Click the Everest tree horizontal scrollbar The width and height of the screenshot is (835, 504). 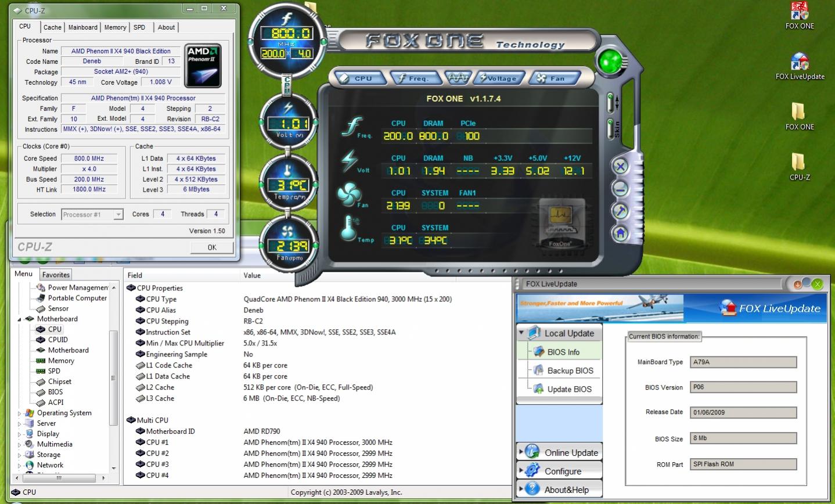(x=60, y=478)
